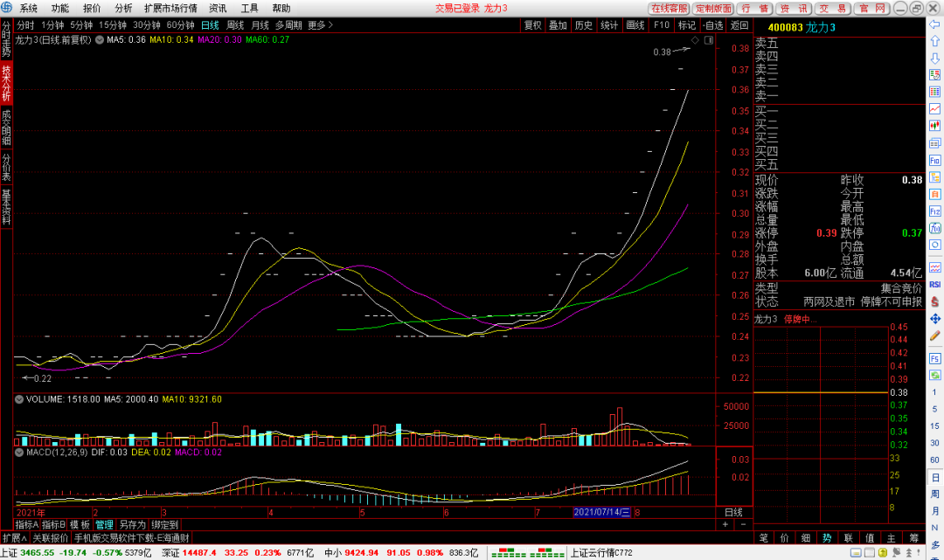Click the 在线客服 button
Image resolution: width=944 pixels, height=560 pixels.
[669, 8]
